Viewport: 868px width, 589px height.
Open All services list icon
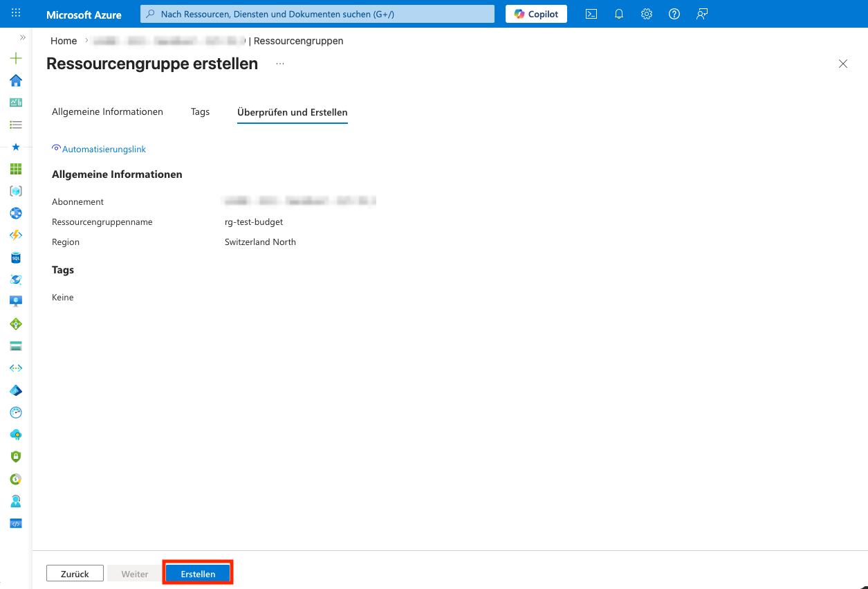16,125
